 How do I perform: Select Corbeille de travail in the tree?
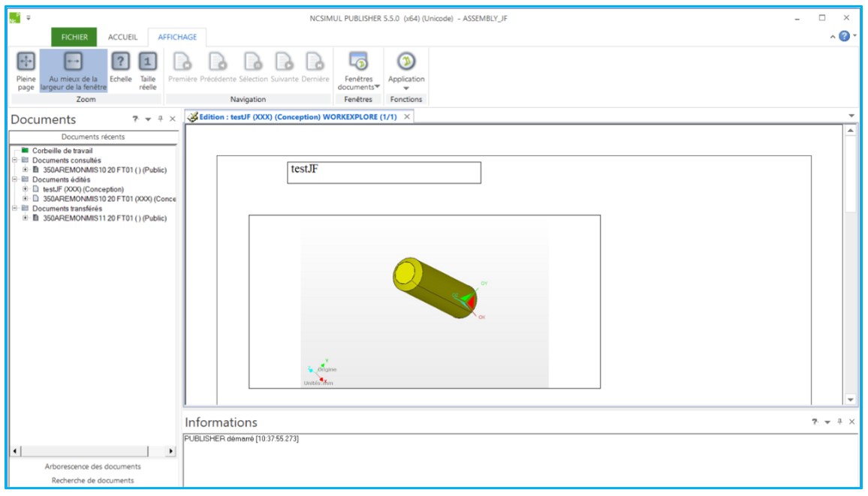62,150
